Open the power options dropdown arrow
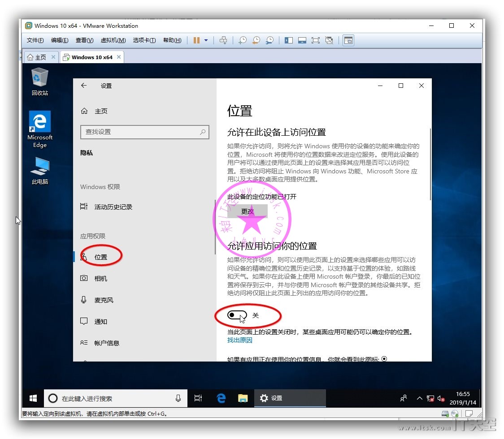 pos(206,40)
